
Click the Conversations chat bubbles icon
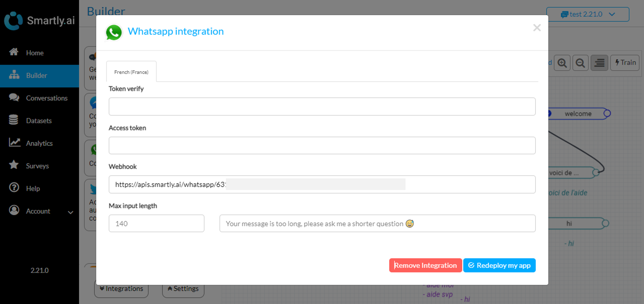14,97
